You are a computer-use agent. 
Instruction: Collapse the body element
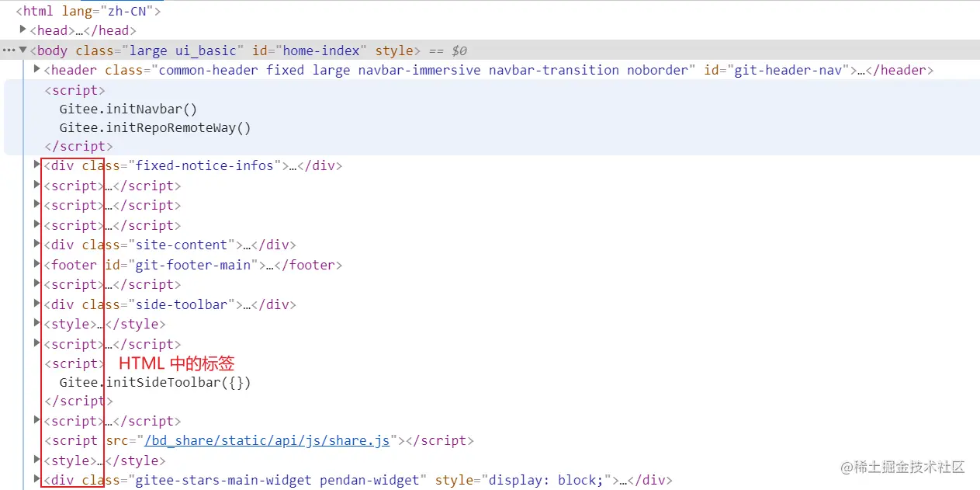(x=23, y=50)
